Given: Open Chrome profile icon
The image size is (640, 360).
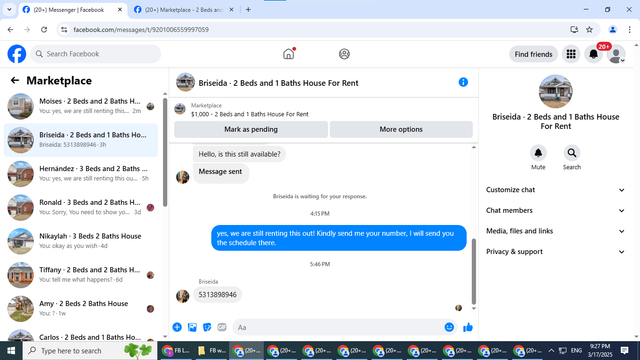Looking at the screenshot, I should pos(613,29).
